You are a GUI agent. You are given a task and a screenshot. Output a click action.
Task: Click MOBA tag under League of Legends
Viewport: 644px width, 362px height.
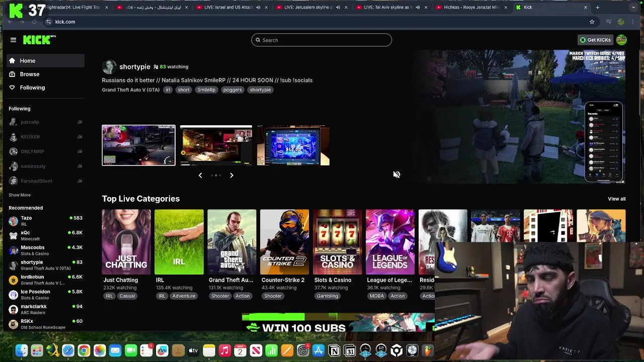(x=377, y=296)
